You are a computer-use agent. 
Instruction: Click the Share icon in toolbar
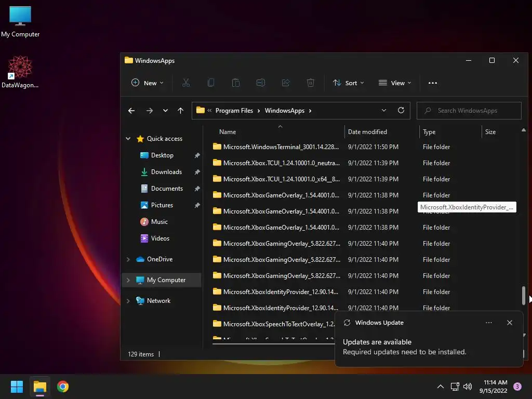286,83
